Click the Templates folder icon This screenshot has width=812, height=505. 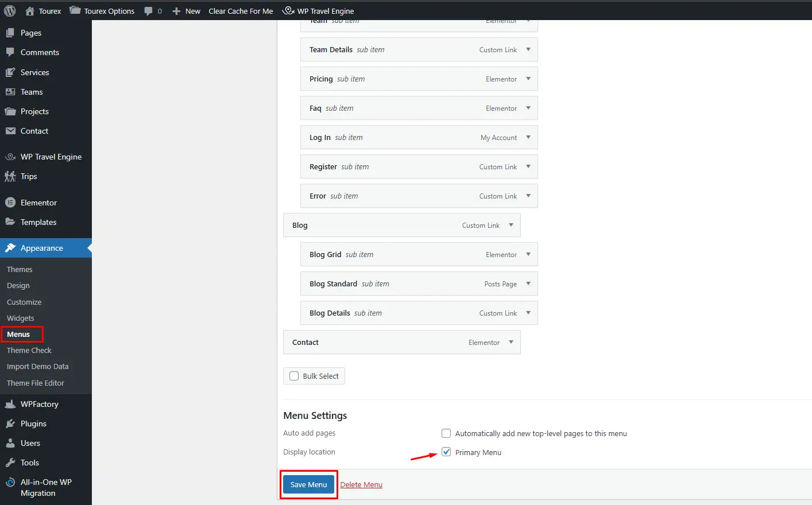pyautogui.click(x=10, y=222)
